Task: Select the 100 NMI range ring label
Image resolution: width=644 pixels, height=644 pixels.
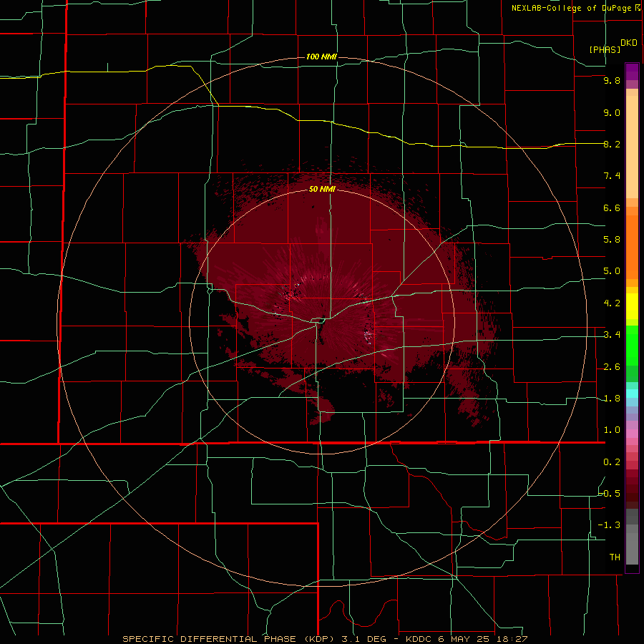Action: [321, 57]
